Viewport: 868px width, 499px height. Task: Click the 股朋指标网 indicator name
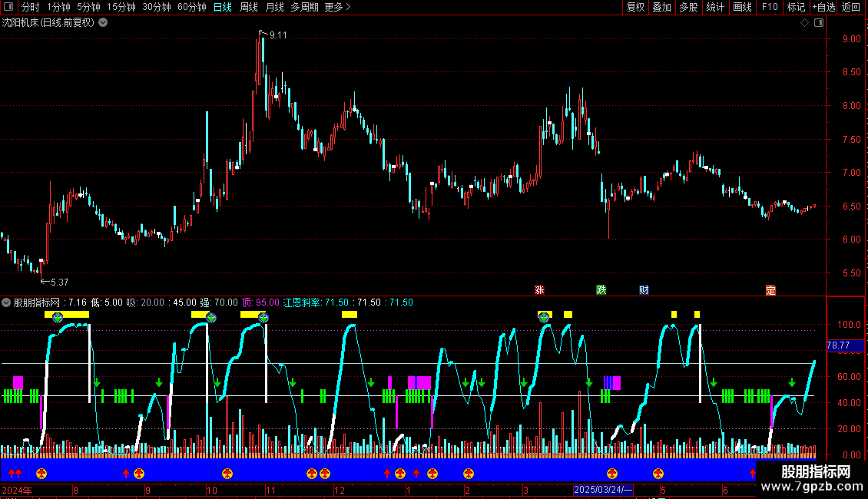click(x=37, y=302)
